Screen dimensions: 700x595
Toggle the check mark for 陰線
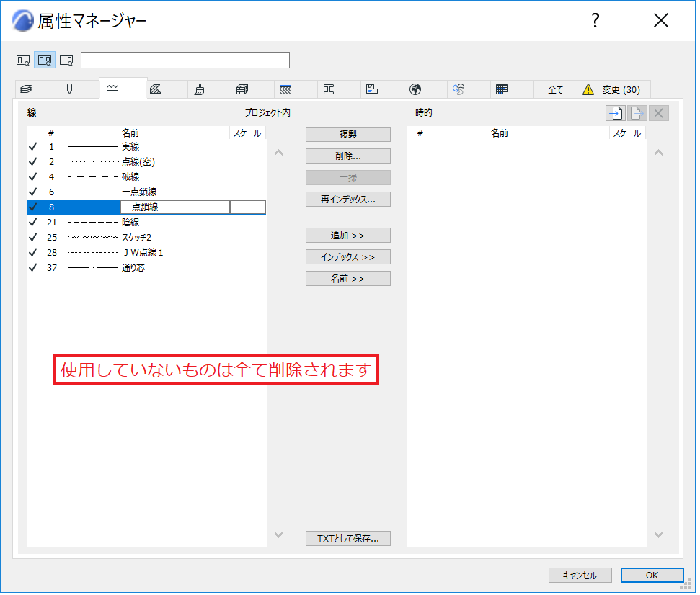pyautogui.click(x=32, y=222)
